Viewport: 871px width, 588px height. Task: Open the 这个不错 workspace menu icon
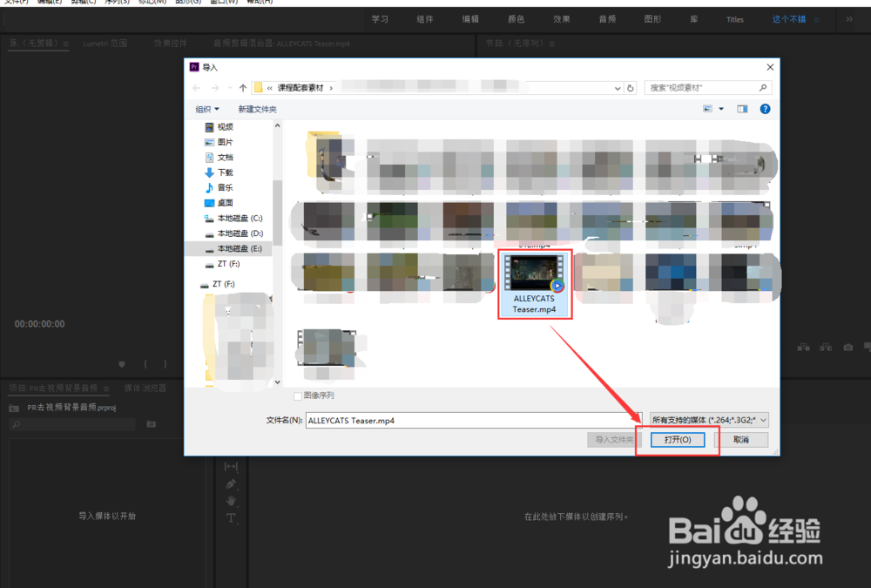pyautogui.click(x=817, y=19)
